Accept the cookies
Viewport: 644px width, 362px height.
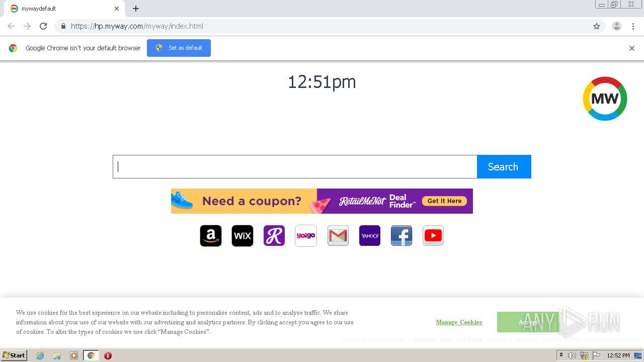click(x=528, y=322)
